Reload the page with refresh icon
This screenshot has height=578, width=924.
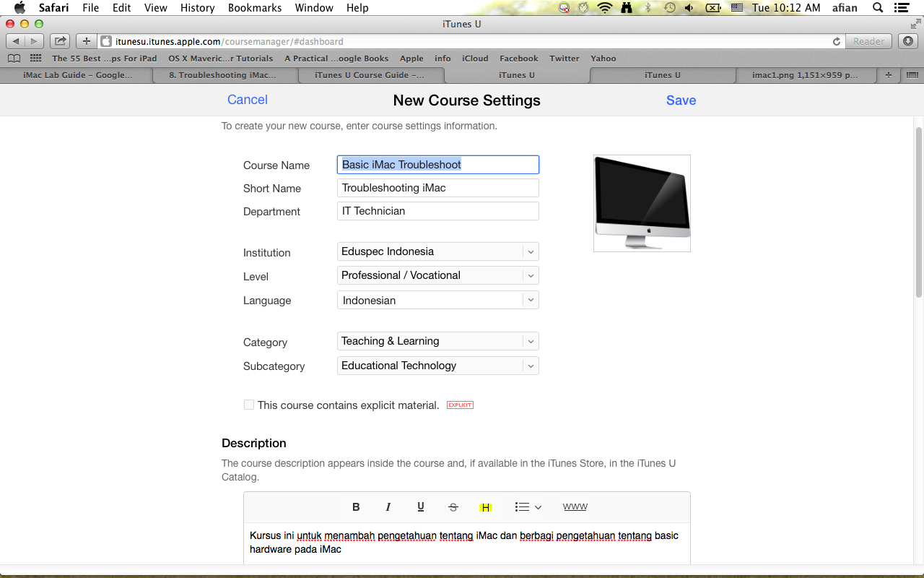tap(837, 41)
